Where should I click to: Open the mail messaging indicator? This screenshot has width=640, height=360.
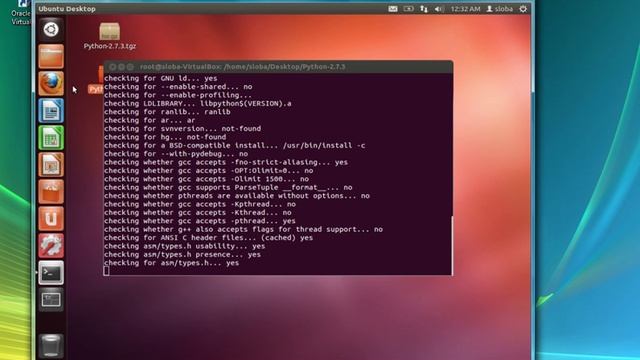pyautogui.click(x=393, y=9)
